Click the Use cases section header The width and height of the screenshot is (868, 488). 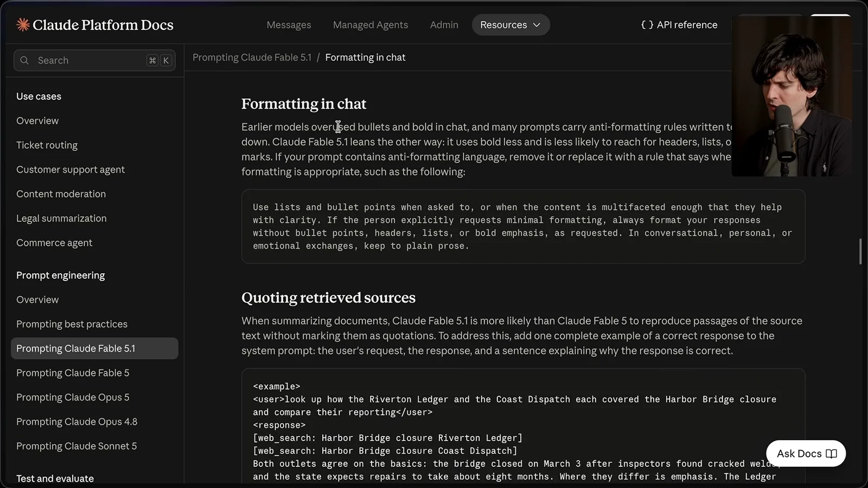click(39, 97)
